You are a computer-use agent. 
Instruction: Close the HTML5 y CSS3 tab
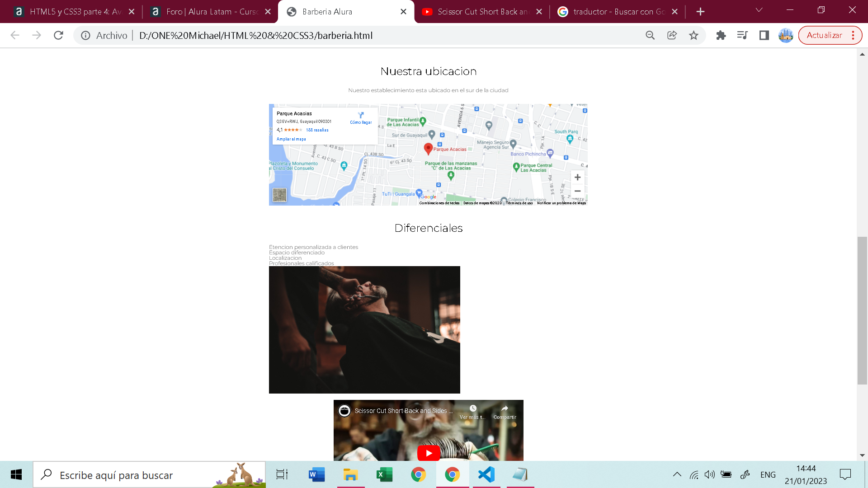132,12
